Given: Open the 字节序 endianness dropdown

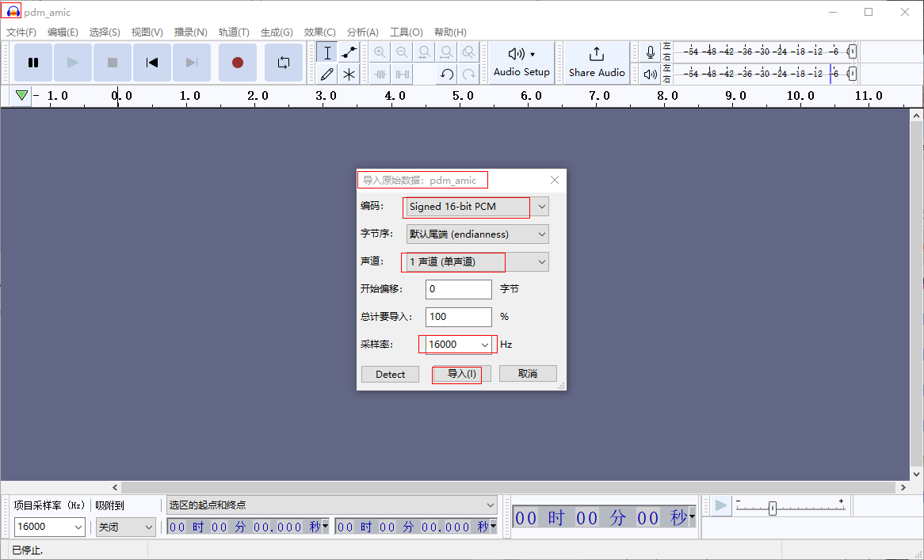Looking at the screenshot, I should point(541,234).
